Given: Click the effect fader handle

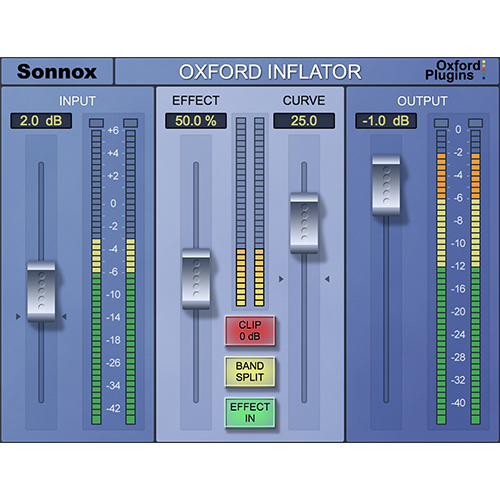Looking at the screenshot, I should 196,279.
